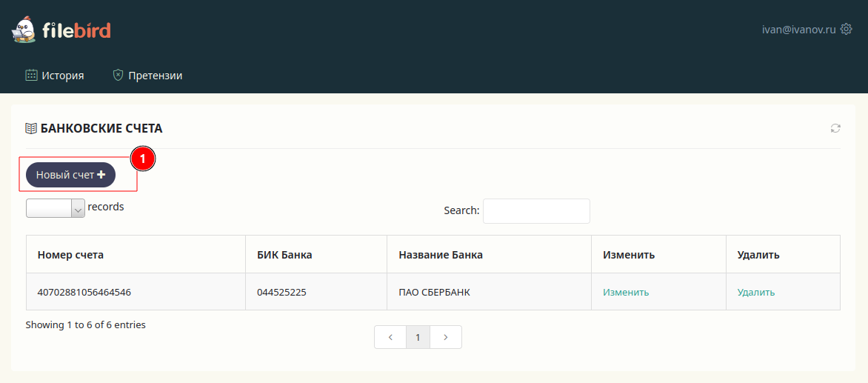Open the ivan@ivanov.ru account menu
This screenshot has height=383, width=868.
(798, 30)
